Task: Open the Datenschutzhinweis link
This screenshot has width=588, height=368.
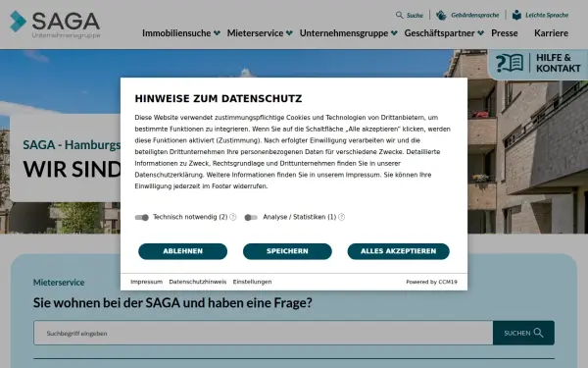Action: pos(198,282)
